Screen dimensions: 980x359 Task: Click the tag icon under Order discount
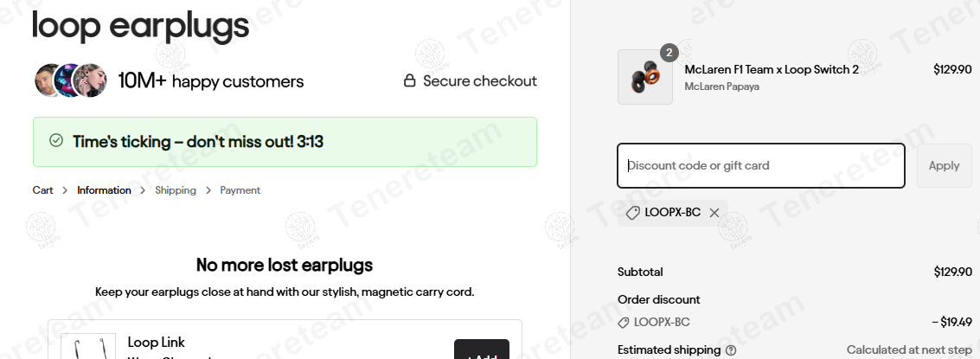coord(624,323)
